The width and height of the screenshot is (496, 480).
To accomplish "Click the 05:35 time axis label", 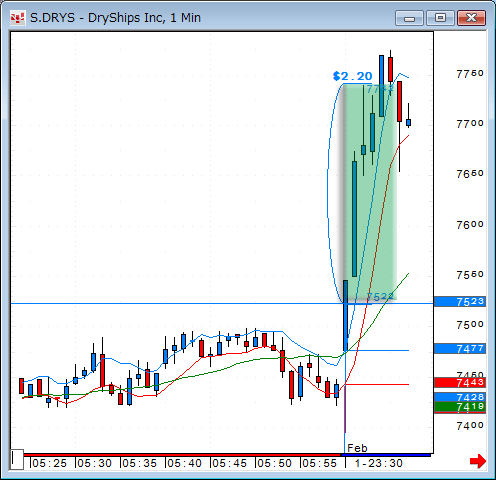I will (x=139, y=463).
